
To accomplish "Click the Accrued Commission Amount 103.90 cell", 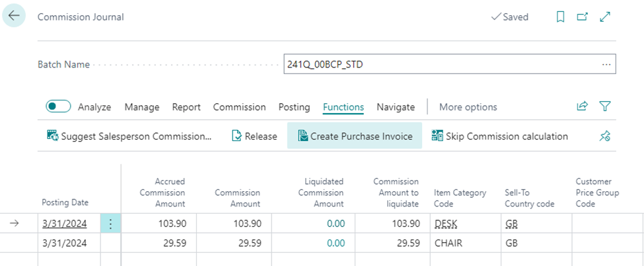I will tap(159, 223).
